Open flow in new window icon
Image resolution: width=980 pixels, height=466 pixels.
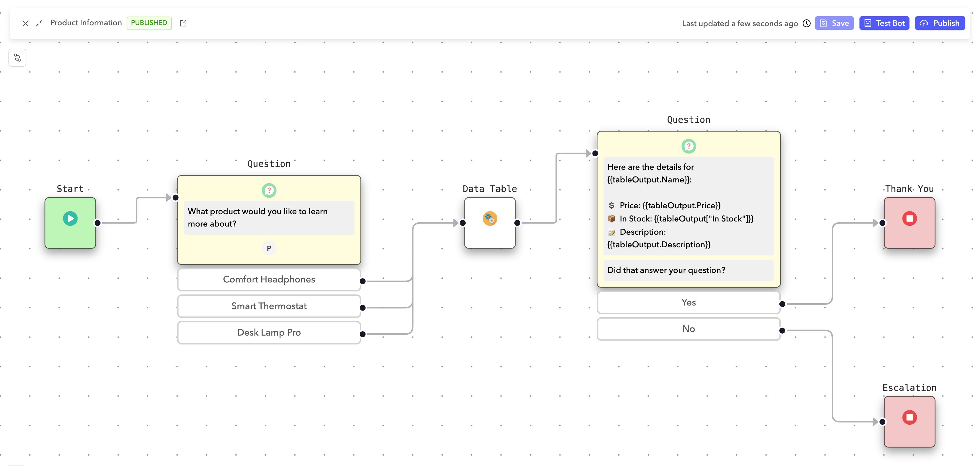click(x=183, y=23)
